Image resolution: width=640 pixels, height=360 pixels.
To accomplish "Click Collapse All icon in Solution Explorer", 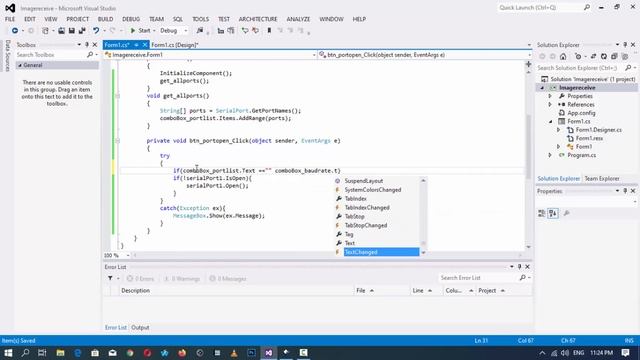I will pyautogui.click(x=614, y=56).
